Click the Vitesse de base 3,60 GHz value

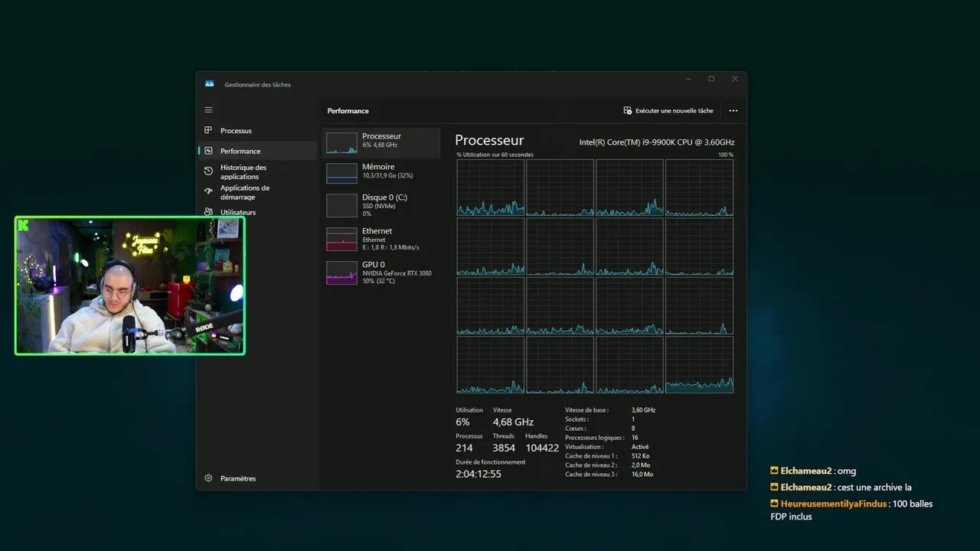643,410
